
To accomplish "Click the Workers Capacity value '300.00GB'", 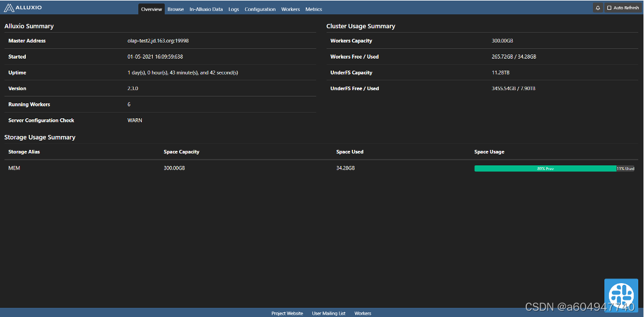I will (502, 41).
